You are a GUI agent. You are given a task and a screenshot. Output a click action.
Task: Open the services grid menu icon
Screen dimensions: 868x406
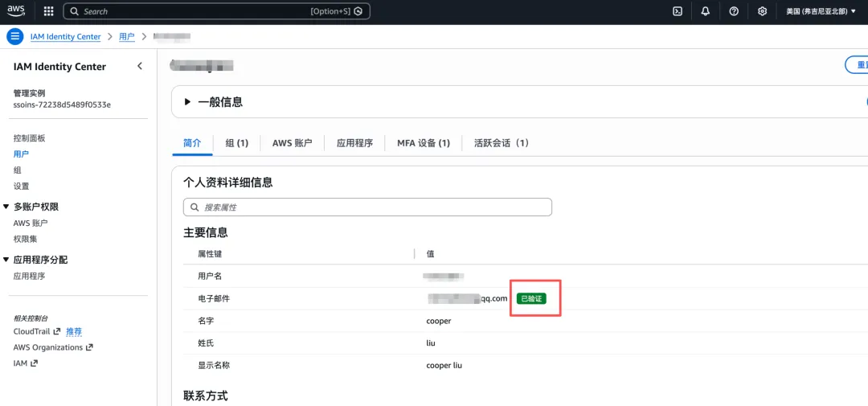point(48,11)
